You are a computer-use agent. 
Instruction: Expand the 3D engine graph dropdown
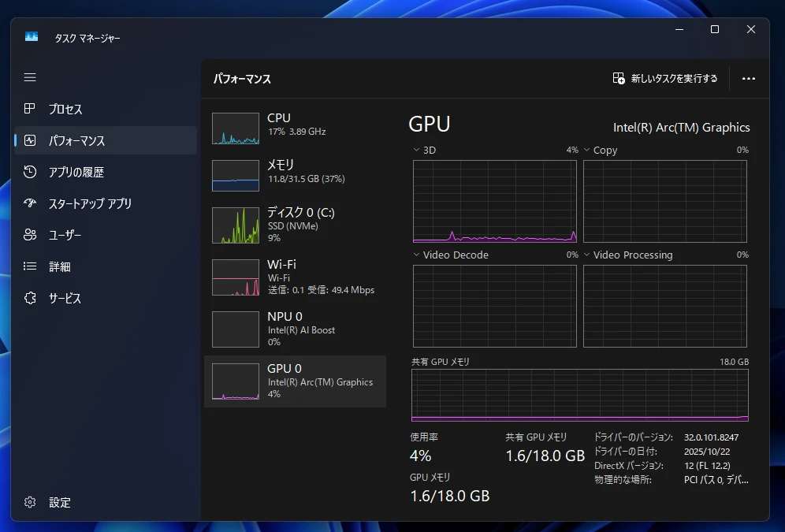418,150
